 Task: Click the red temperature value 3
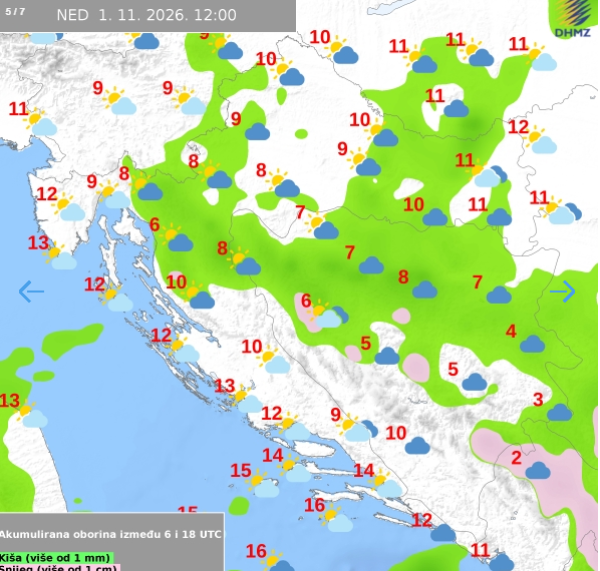[538, 400]
